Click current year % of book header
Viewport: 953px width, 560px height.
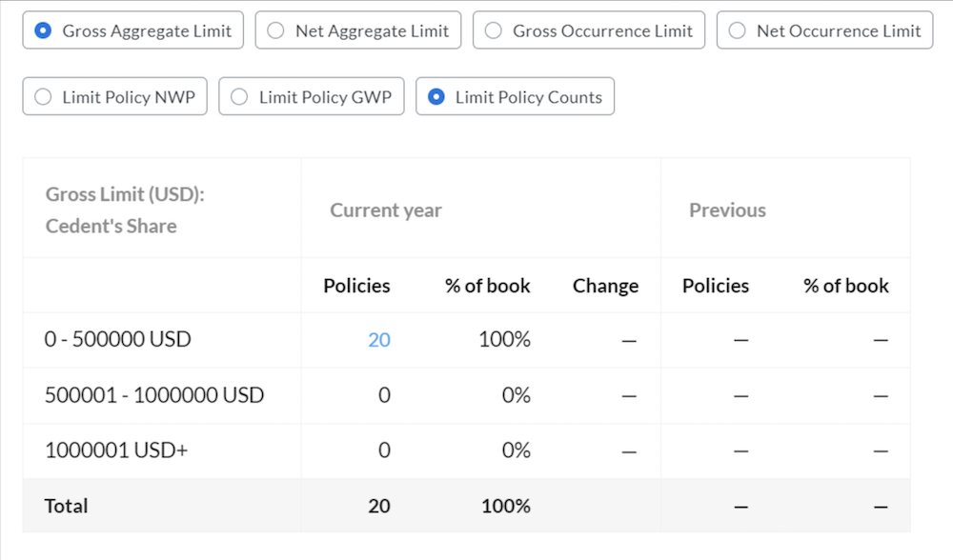[487, 286]
